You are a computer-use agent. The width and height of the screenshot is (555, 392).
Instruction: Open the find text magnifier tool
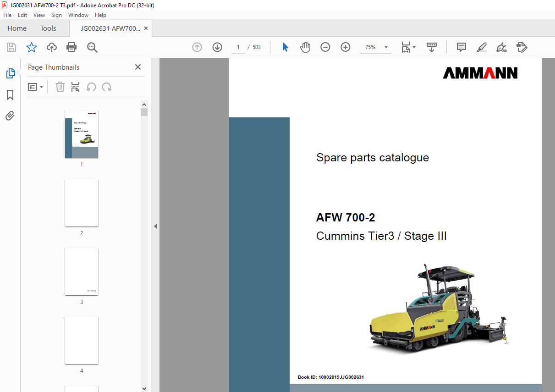[x=92, y=47]
